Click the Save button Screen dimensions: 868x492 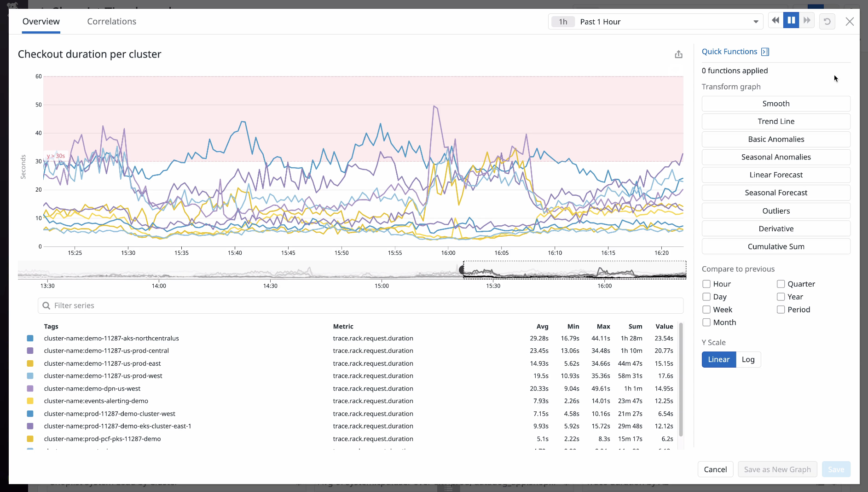pyautogui.click(x=836, y=469)
